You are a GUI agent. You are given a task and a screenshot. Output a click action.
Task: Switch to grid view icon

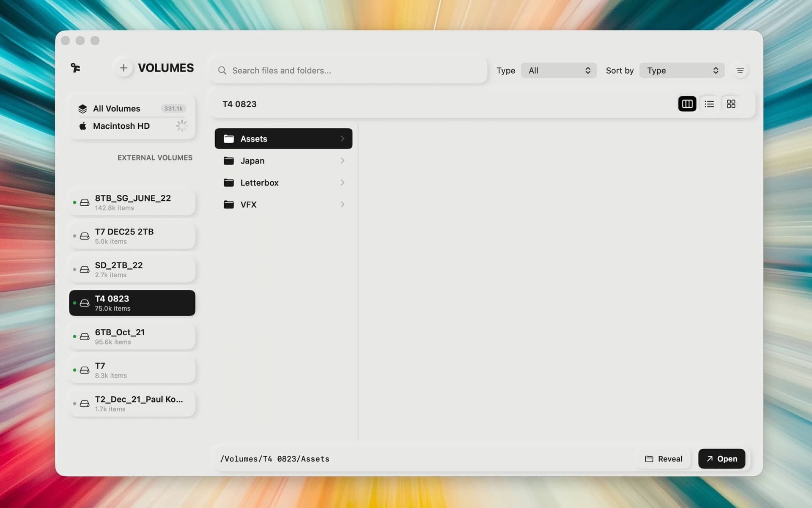coord(731,104)
